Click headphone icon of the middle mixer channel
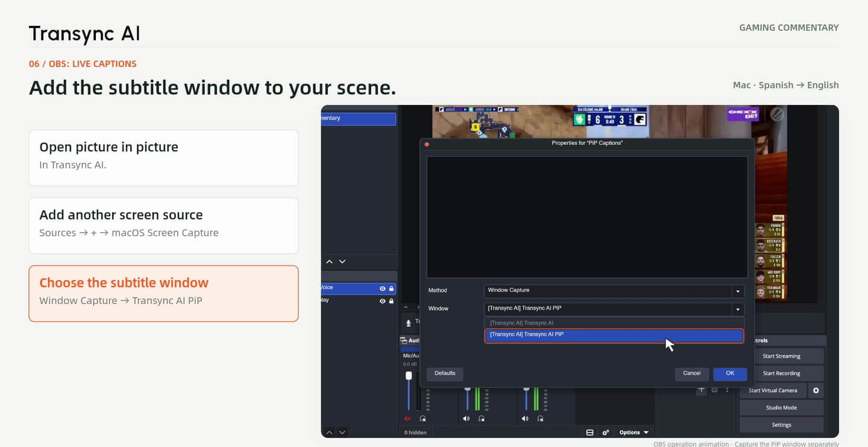 482,418
